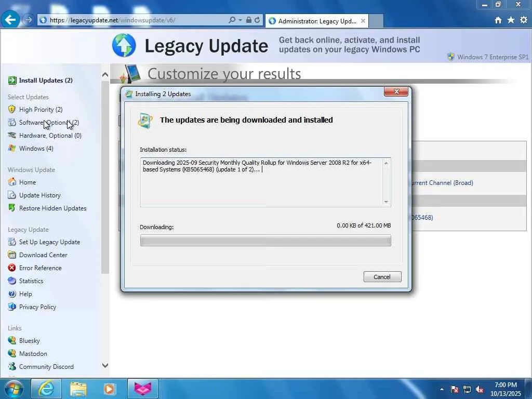Click the Mastodon globe icon
The height and width of the screenshot is (399, 532).
point(12,353)
